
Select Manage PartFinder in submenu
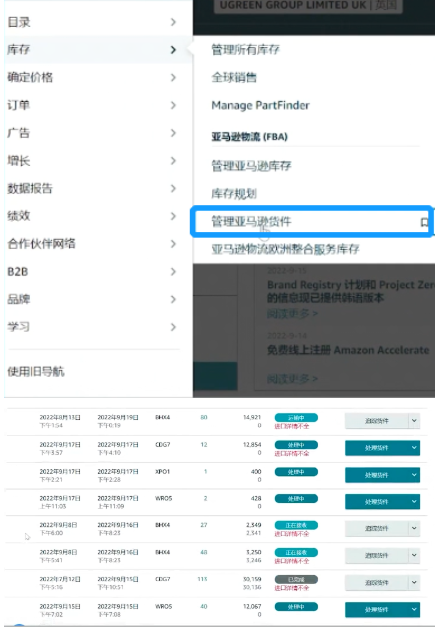coord(261,105)
